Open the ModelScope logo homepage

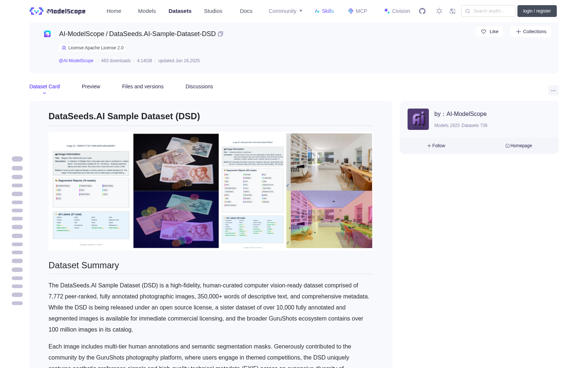[x=58, y=11]
